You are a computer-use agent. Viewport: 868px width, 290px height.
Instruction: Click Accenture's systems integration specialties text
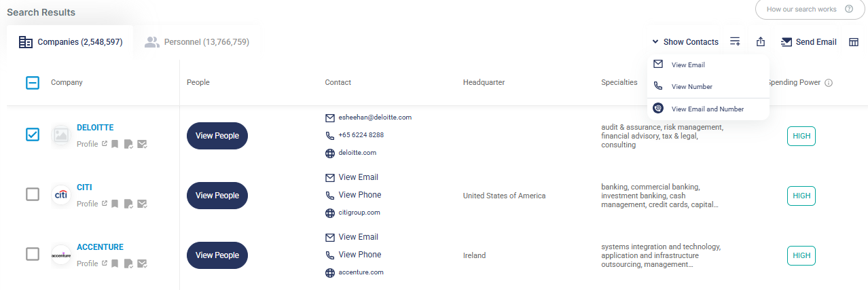(661, 255)
